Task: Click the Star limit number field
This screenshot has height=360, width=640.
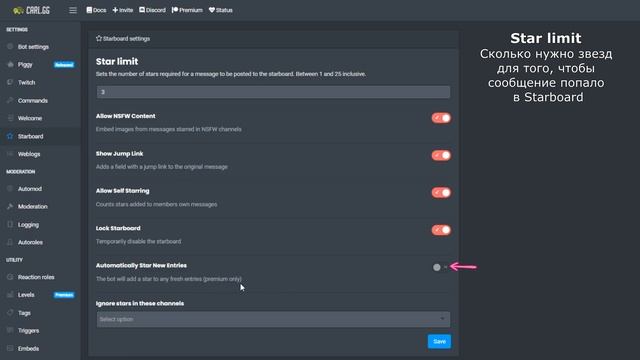Action: tap(273, 92)
